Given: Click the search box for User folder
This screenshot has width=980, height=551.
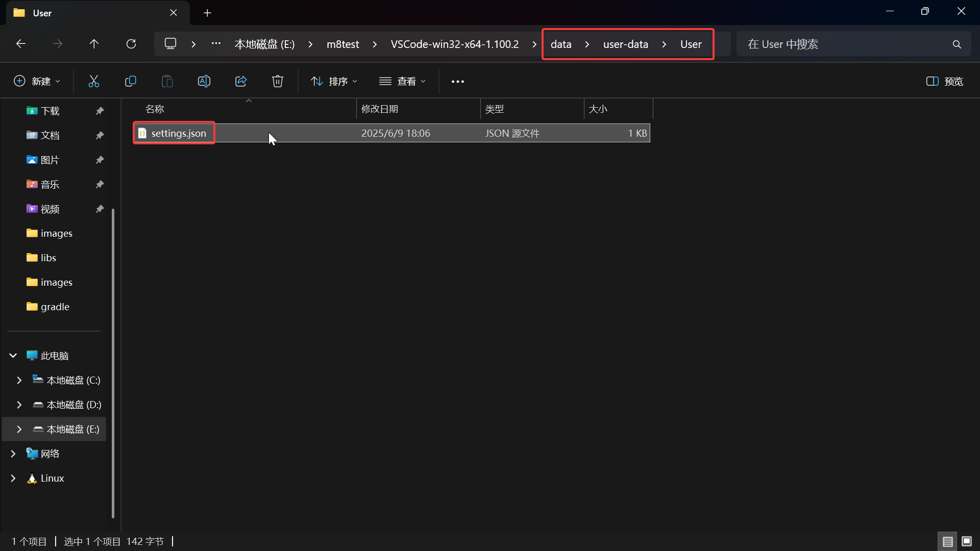Looking at the screenshot, I should pos(847,44).
